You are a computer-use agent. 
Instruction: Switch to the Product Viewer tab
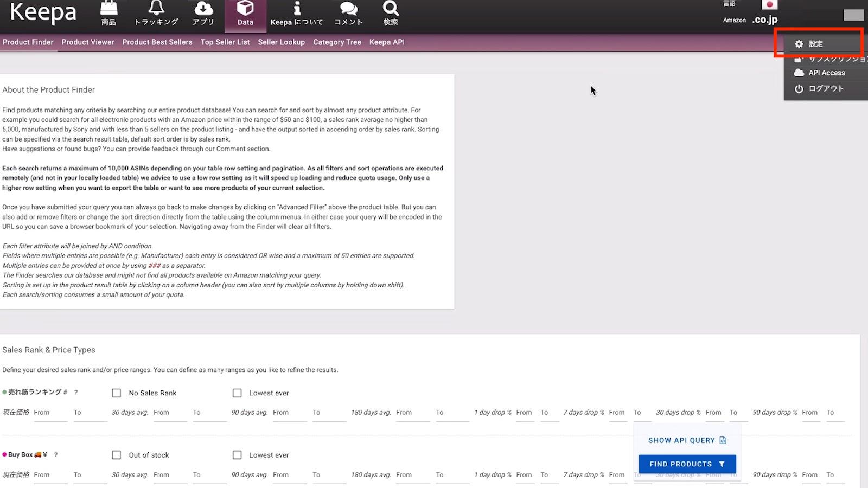[x=88, y=42]
